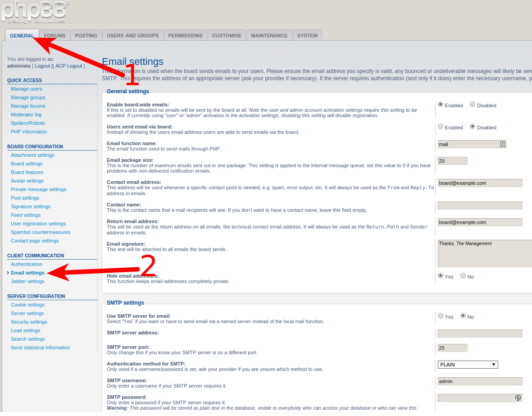Choose Yes for Hide email addresses
This screenshot has height=416, width=532.
[441, 276]
